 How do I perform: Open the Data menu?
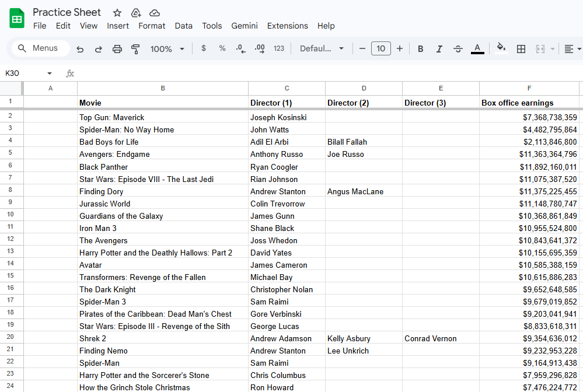pyautogui.click(x=184, y=26)
